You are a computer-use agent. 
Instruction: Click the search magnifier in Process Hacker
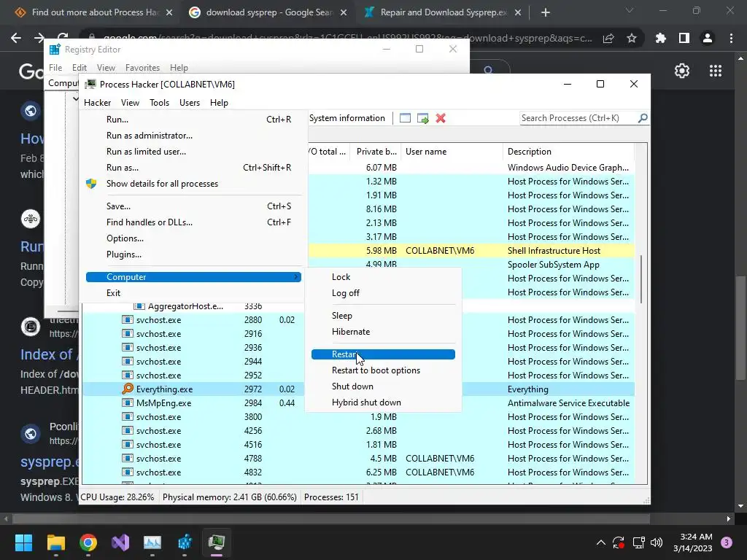[642, 117]
